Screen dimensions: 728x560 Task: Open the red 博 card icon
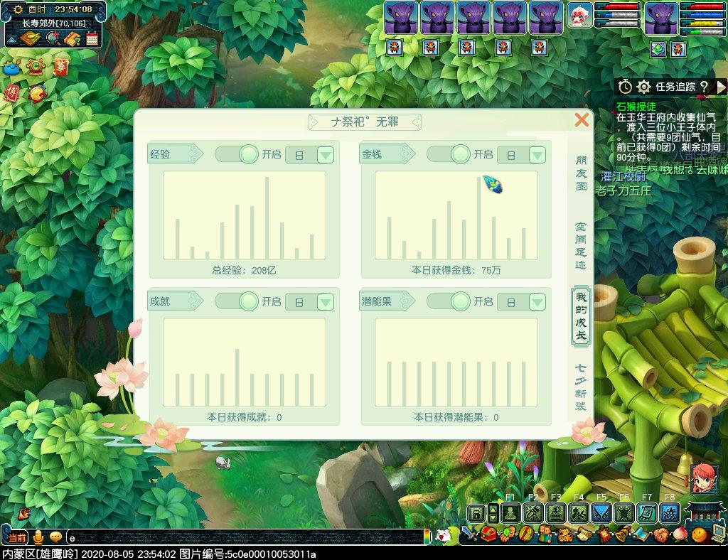[11, 93]
